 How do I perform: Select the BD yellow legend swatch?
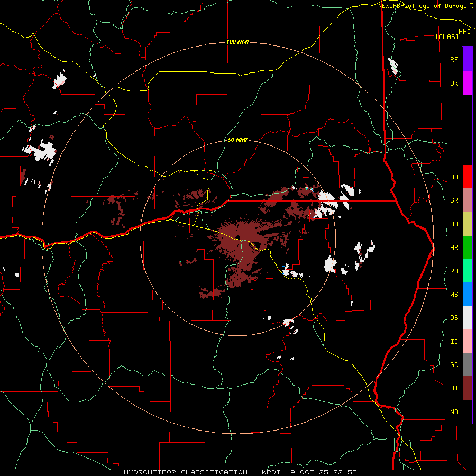click(x=467, y=224)
